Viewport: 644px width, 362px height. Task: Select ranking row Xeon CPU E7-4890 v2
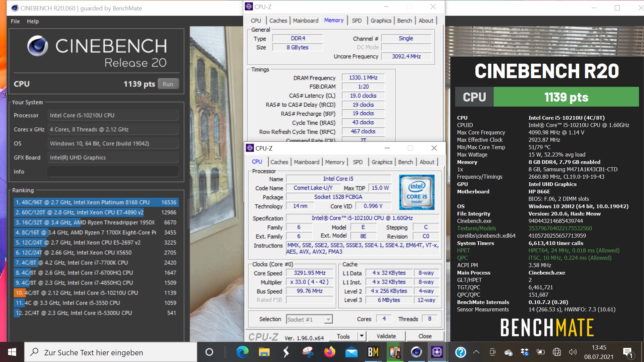96,212
